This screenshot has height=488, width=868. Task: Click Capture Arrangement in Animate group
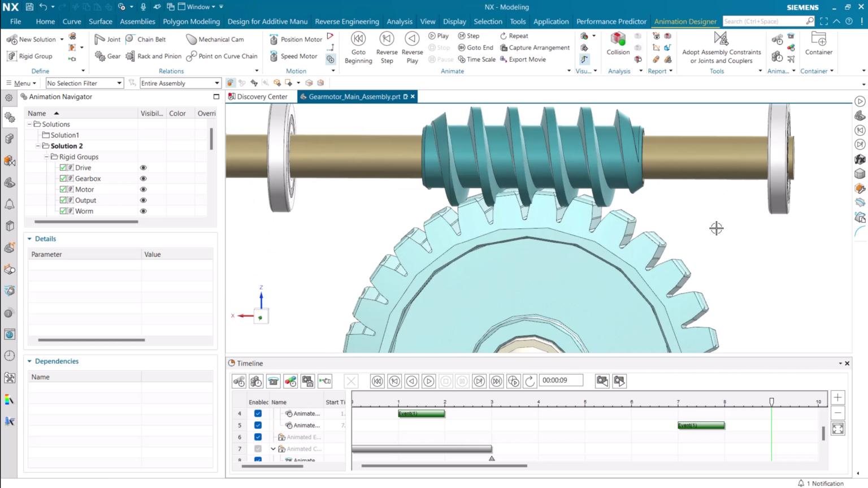click(535, 47)
